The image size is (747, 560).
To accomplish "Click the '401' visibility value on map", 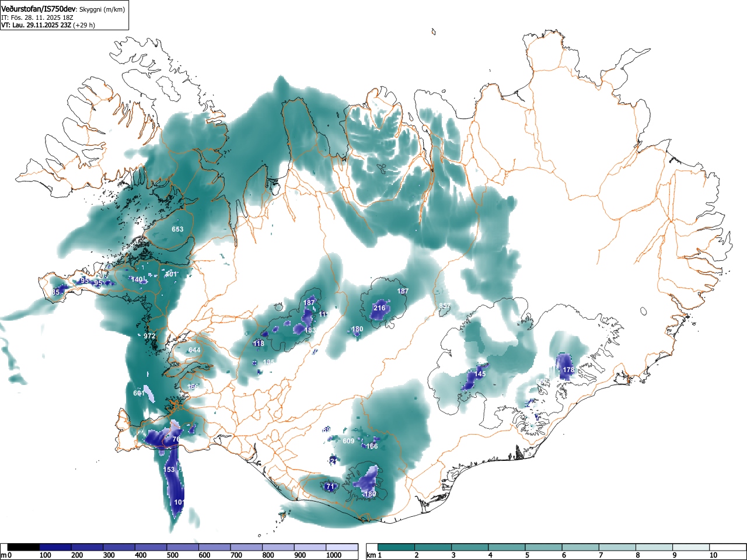I will click(x=170, y=274).
